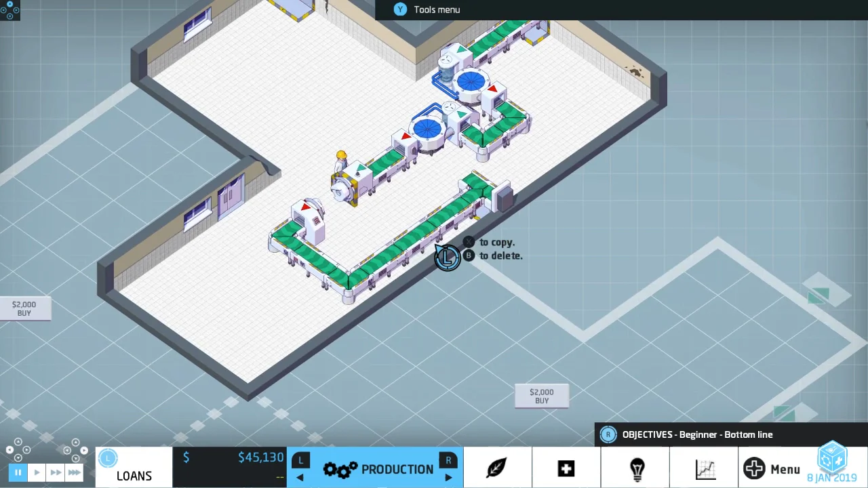Set game speed to normal play
Screen dimensions: 868x488
(x=37, y=472)
